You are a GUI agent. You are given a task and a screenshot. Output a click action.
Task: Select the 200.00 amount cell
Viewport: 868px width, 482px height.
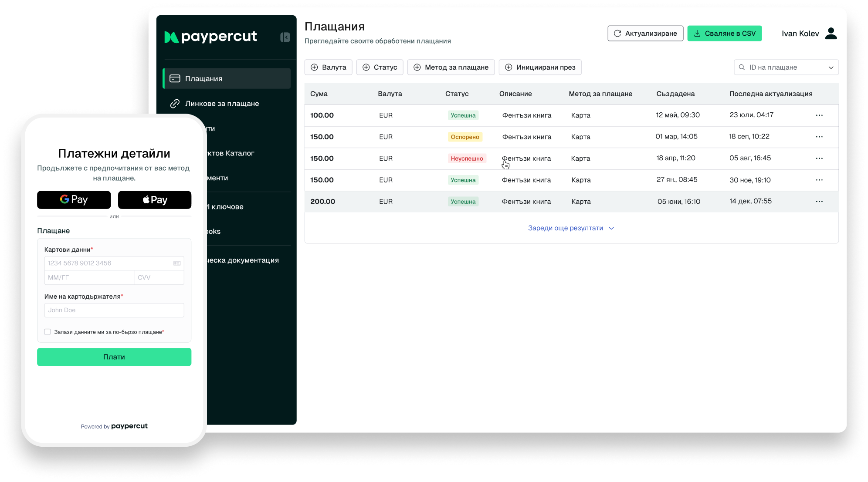(x=323, y=202)
